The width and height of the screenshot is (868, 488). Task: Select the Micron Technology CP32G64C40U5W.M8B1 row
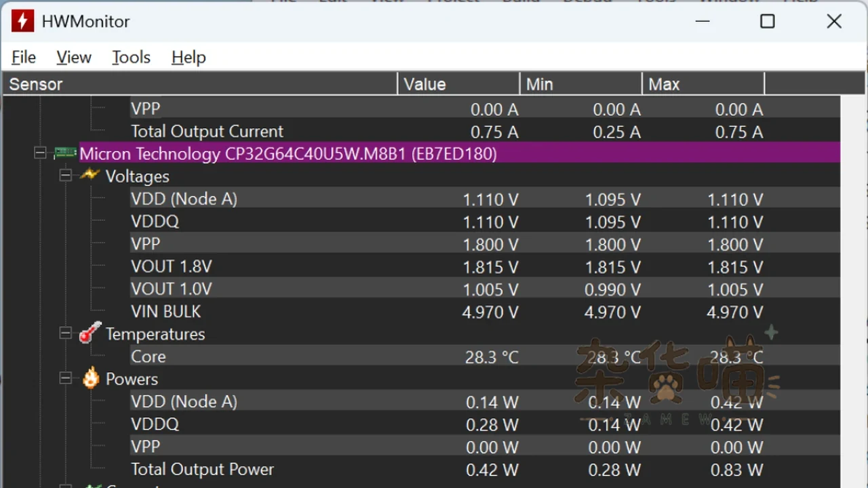point(460,154)
